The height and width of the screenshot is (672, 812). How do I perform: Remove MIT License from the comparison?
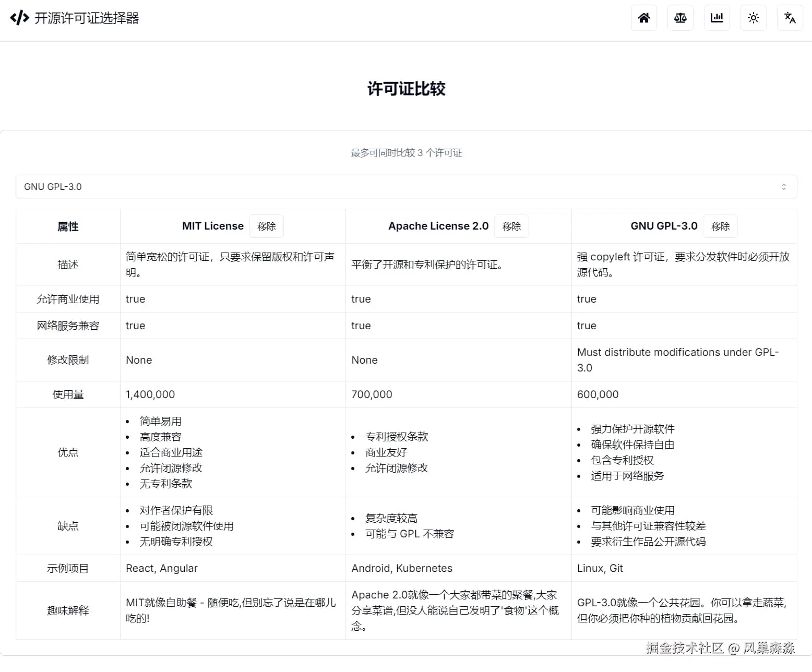pyautogui.click(x=266, y=226)
